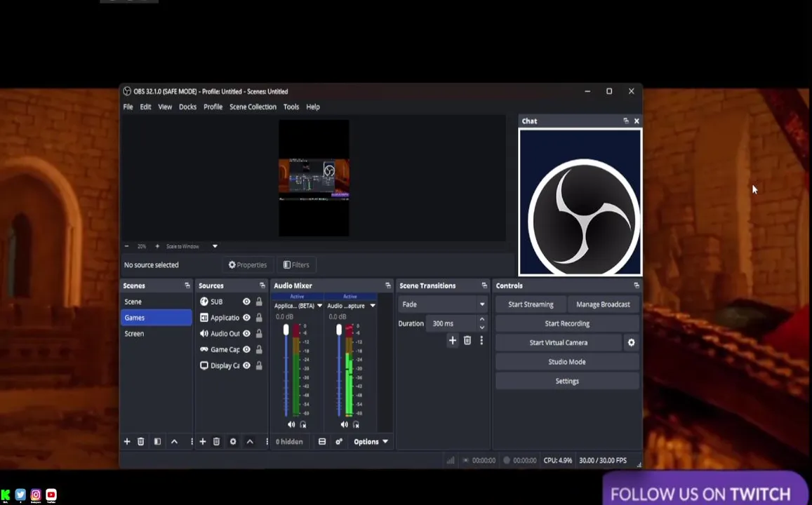Toggle Game Capture source visibility

pos(246,350)
